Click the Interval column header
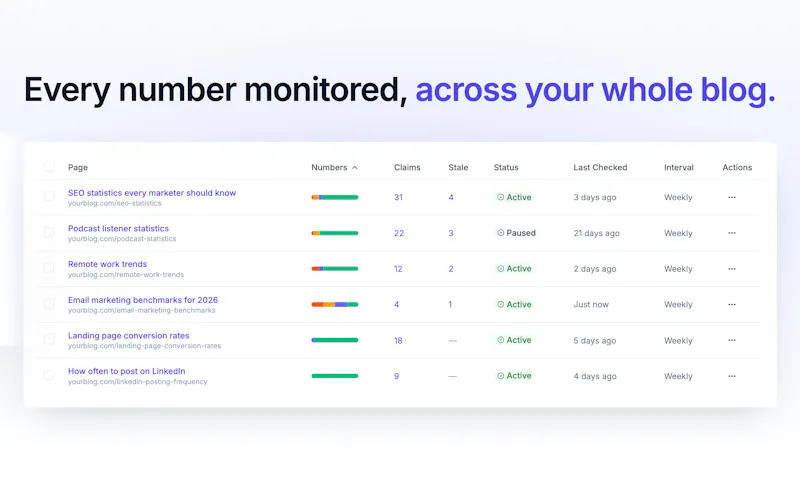The image size is (800, 479). (x=679, y=167)
